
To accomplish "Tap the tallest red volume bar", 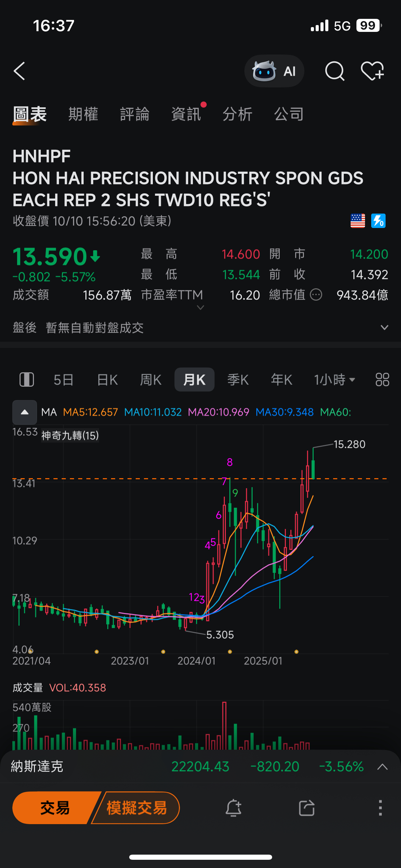I will [x=224, y=726].
